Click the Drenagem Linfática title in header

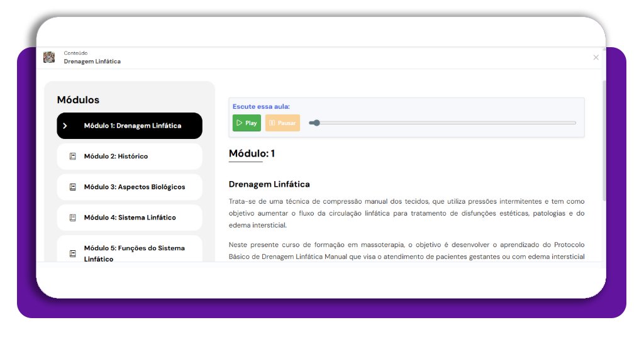coord(92,62)
